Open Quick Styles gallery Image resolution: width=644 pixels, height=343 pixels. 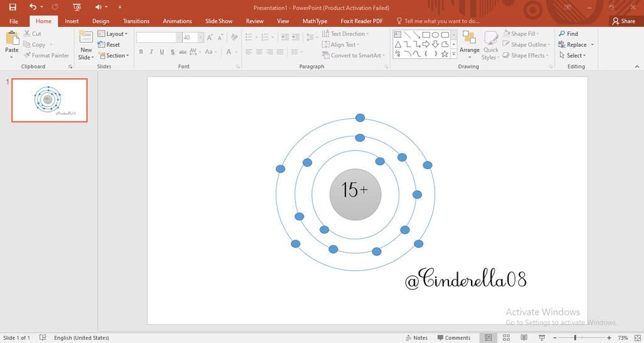[491, 45]
